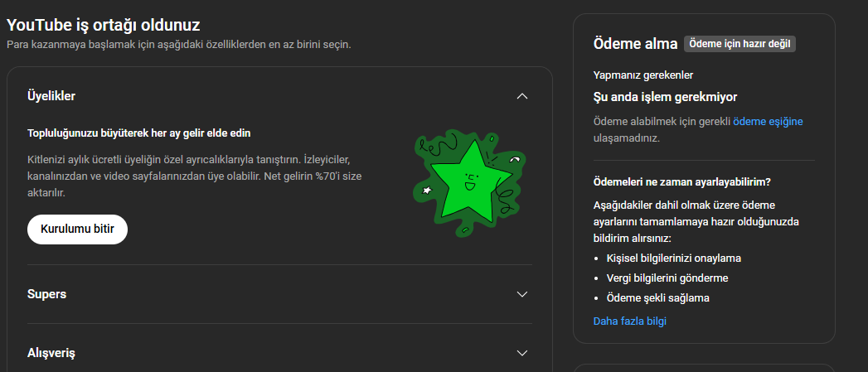Click the Ödeme için hazır değil badge

point(739,44)
